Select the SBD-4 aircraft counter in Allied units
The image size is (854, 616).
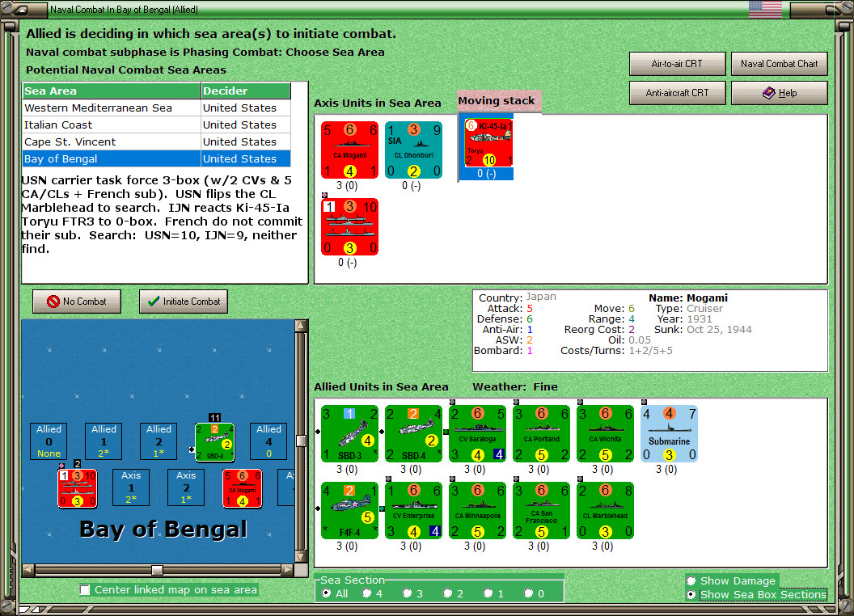click(x=413, y=433)
